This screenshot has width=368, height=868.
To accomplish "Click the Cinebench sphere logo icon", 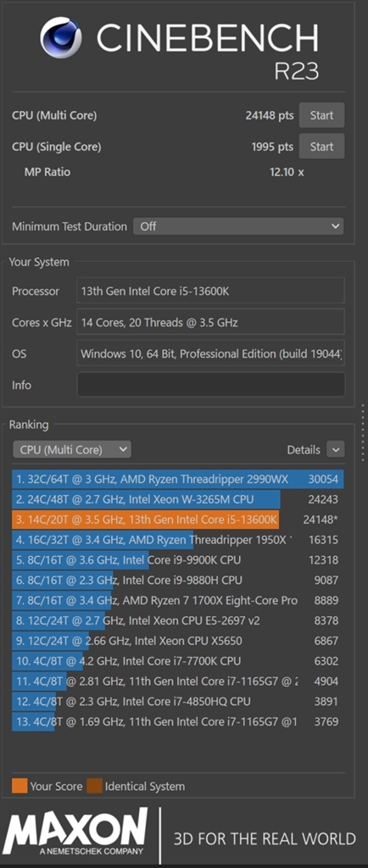I will tap(61, 37).
